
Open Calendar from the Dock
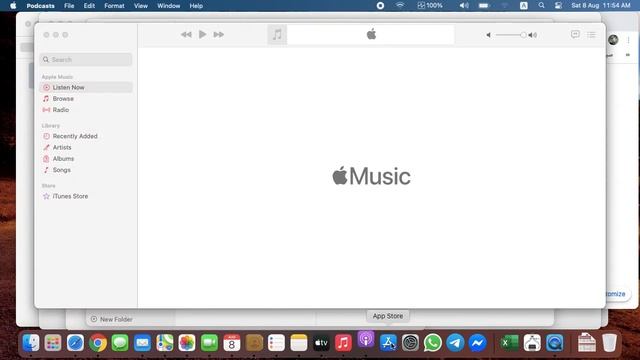pos(231,343)
